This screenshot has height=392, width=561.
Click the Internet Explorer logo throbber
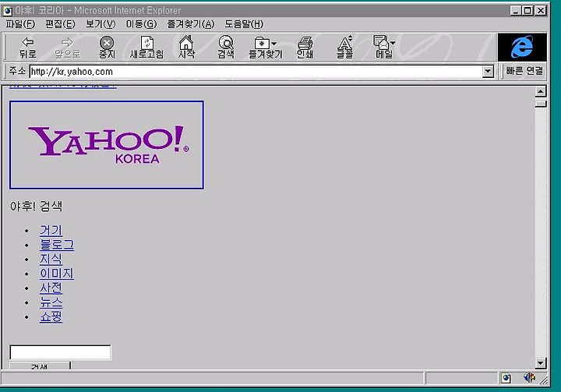(x=522, y=47)
